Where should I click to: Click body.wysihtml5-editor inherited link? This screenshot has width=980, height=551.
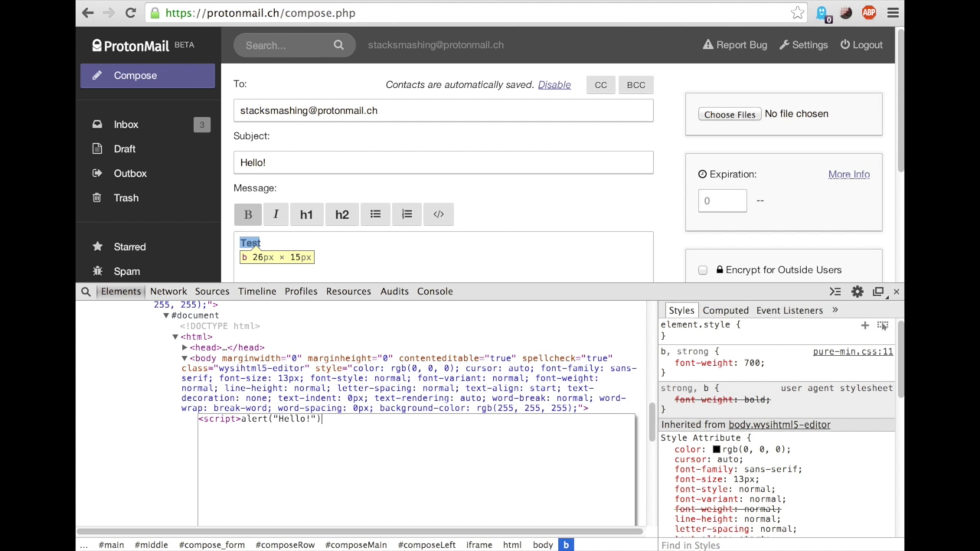(x=780, y=425)
